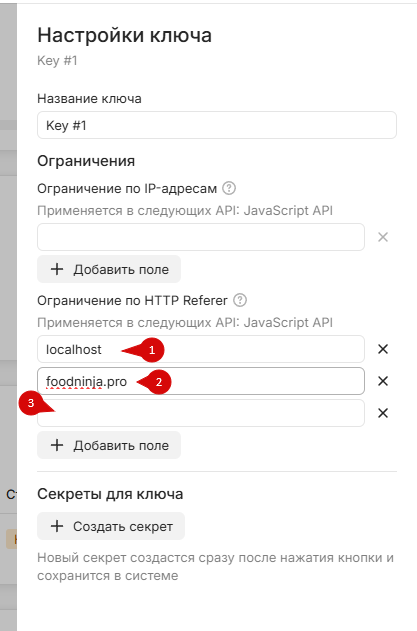Click the plus icon beside Создать секрет
The image size is (417, 631).
coord(57,526)
